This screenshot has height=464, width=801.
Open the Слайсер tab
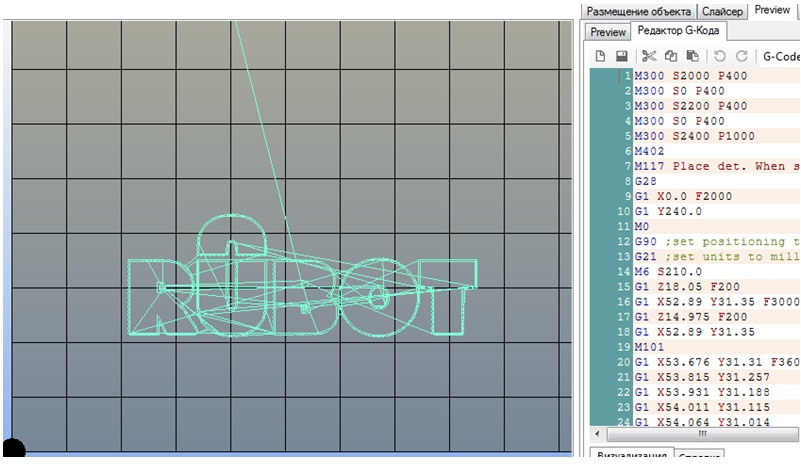tap(722, 11)
